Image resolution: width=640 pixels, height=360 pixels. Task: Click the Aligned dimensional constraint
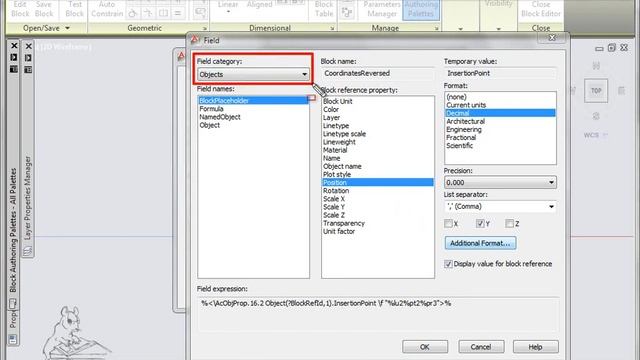click(259, 4)
